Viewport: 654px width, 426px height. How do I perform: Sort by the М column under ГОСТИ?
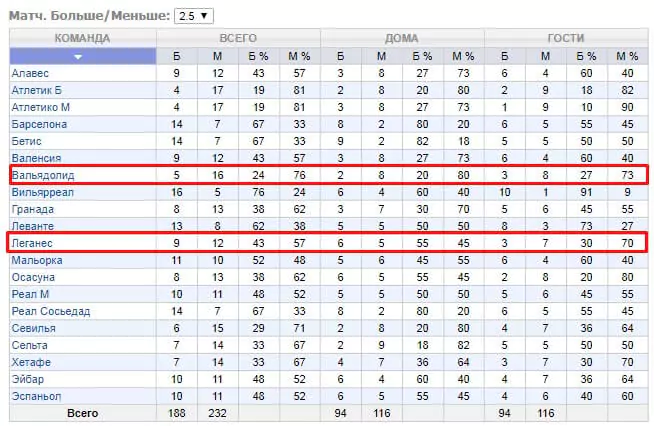click(545, 56)
